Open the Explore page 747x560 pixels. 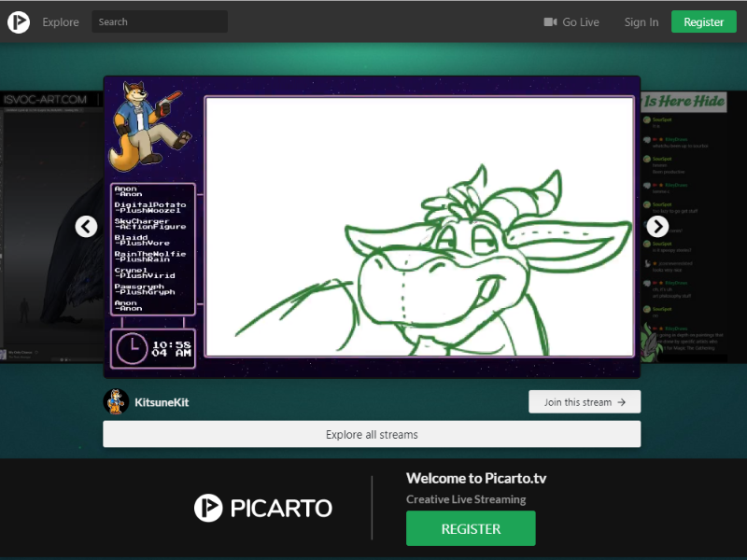pyautogui.click(x=61, y=21)
